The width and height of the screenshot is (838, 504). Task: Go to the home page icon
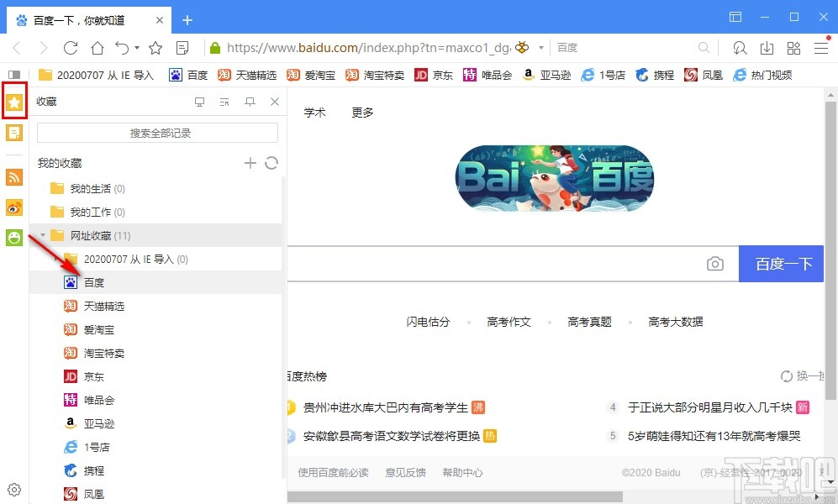tap(98, 48)
